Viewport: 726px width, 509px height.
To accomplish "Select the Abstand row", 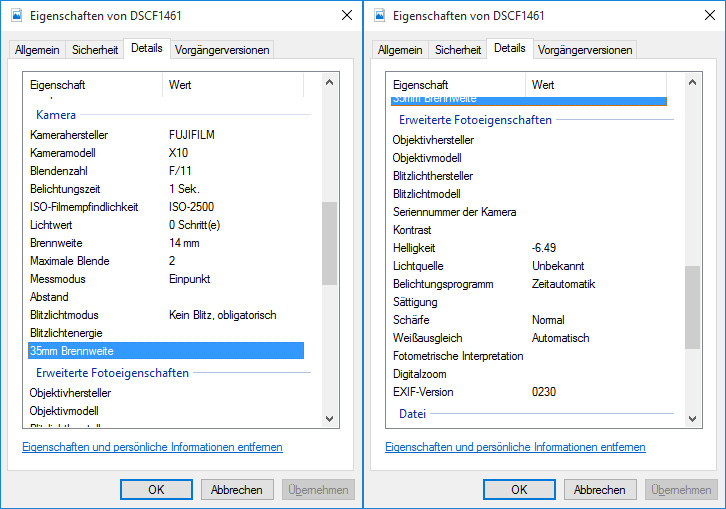I will [x=166, y=297].
